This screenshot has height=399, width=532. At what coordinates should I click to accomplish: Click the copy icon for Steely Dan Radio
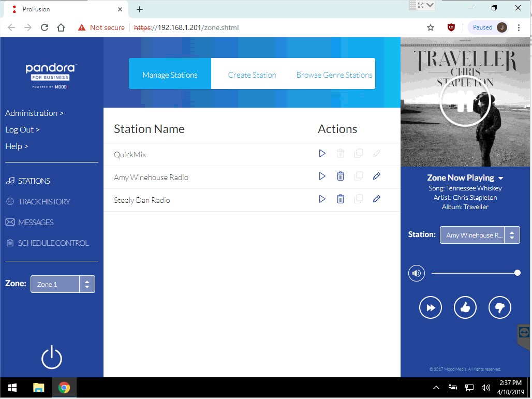point(358,199)
